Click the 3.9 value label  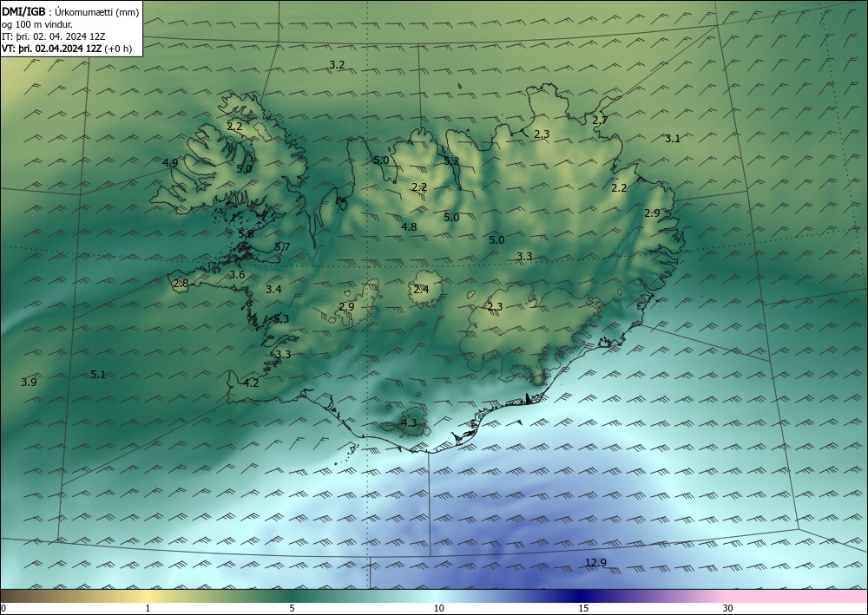29,383
